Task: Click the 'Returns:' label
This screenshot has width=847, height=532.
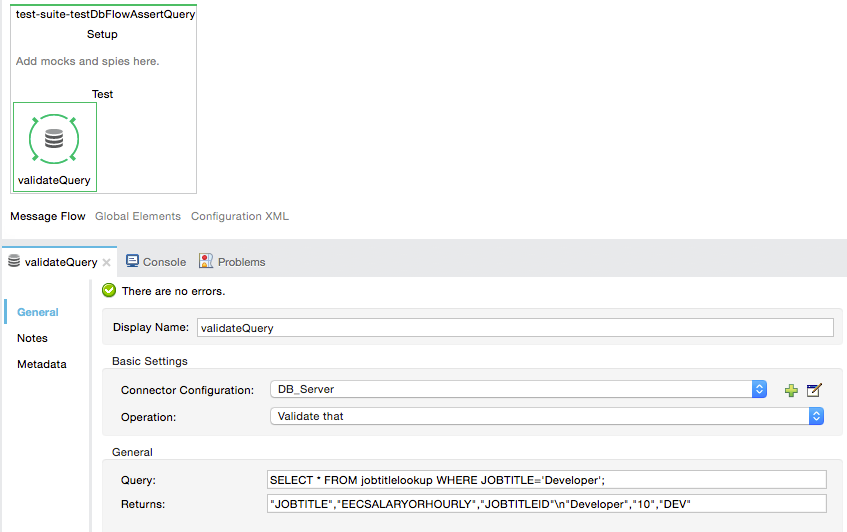Action: (143, 504)
